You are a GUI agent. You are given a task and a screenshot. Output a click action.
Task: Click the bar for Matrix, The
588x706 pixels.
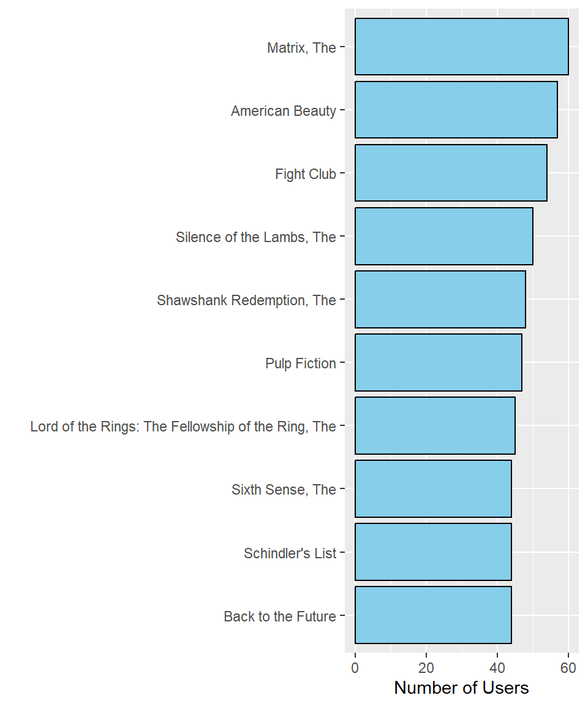pyautogui.click(x=461, y=47)
